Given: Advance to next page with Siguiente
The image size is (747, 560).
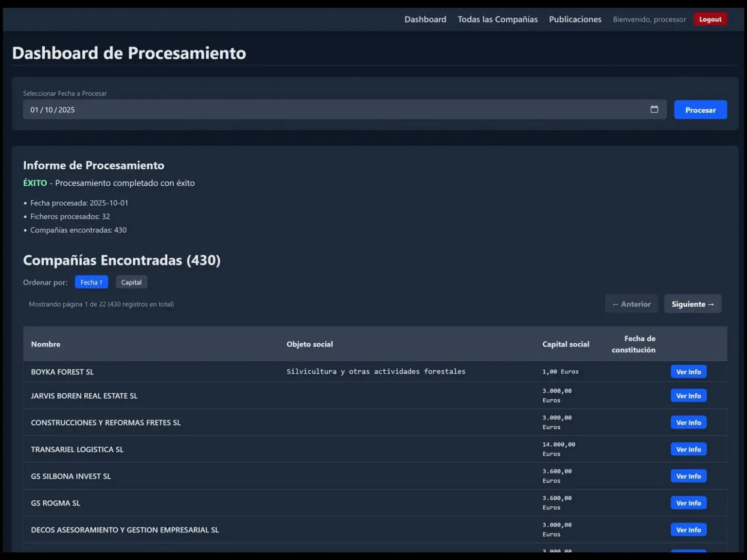Looking at the screenshot, I should [x=693, y=303].
